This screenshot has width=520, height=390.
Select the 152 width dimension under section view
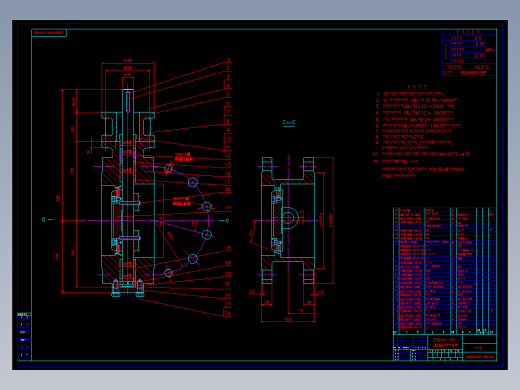coord(288,319)
